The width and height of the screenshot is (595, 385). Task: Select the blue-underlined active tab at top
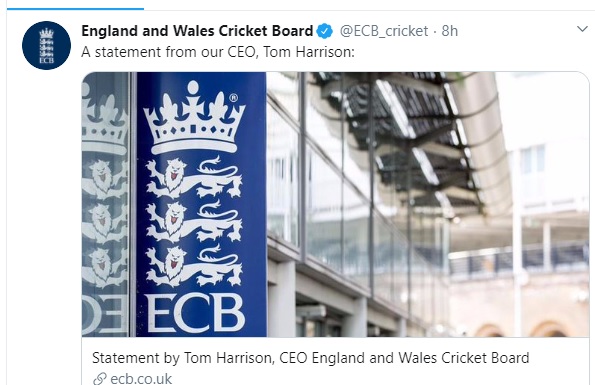pyautogui.click(x=76, y=8)
